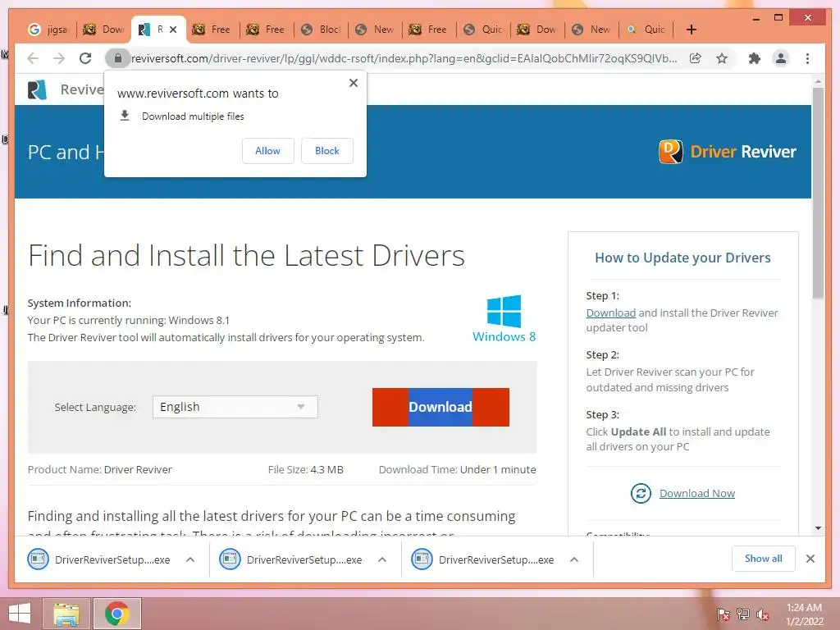Click 'Your PC is currently running: Windows 8.1' text
Image resolution: width=840 pixels, height=630 pixels.
(x=129, y=321)
